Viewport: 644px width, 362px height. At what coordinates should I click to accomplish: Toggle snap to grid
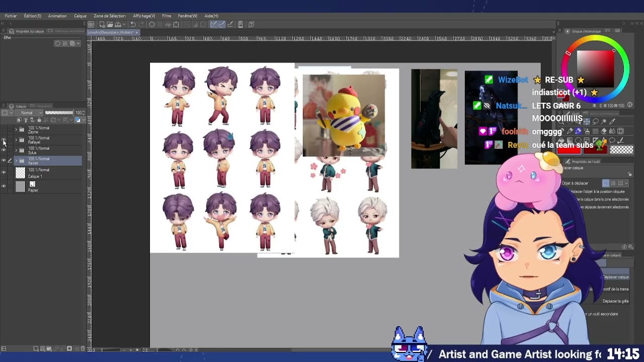click(230, 24)
